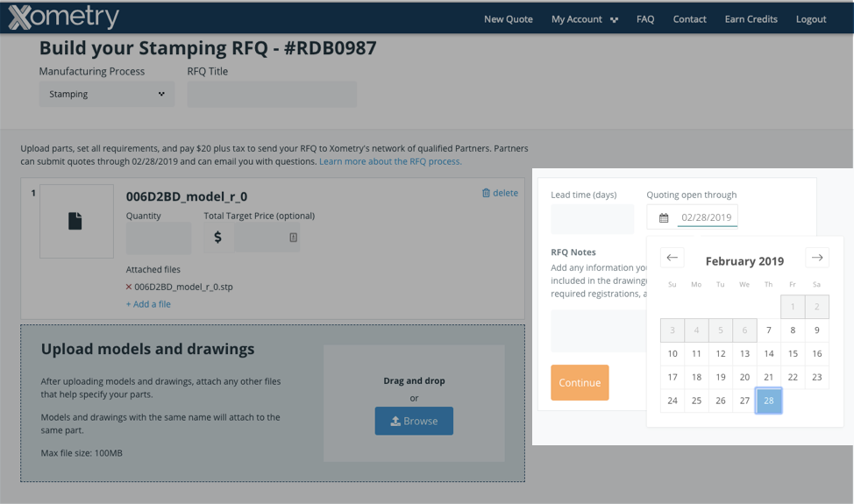Select February 25 in the calendar
The width and height of the screenshot is (854, 504).
click(696, 401)
